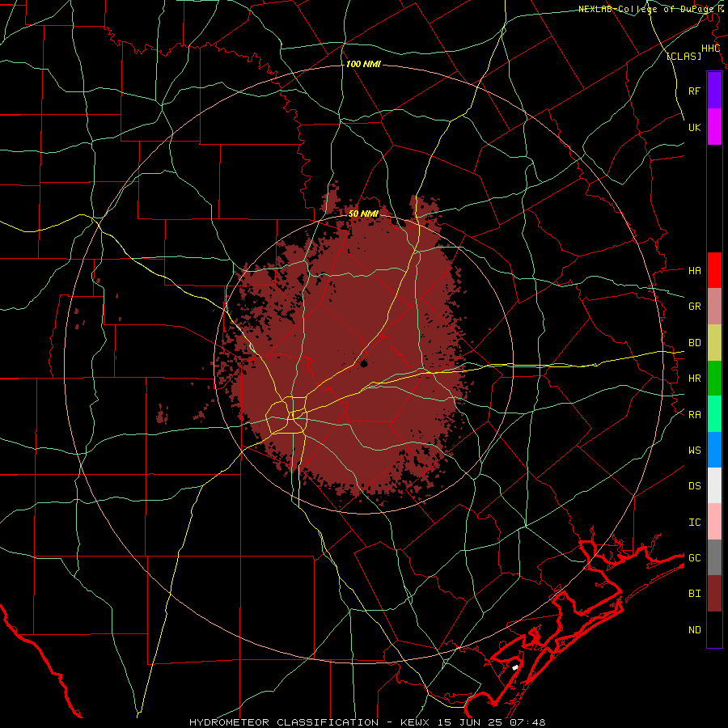The width and height of the screenshot is (728, 728).
Task: Click the RF legend label
Action: pyautogui.click(x=694, y=91)
